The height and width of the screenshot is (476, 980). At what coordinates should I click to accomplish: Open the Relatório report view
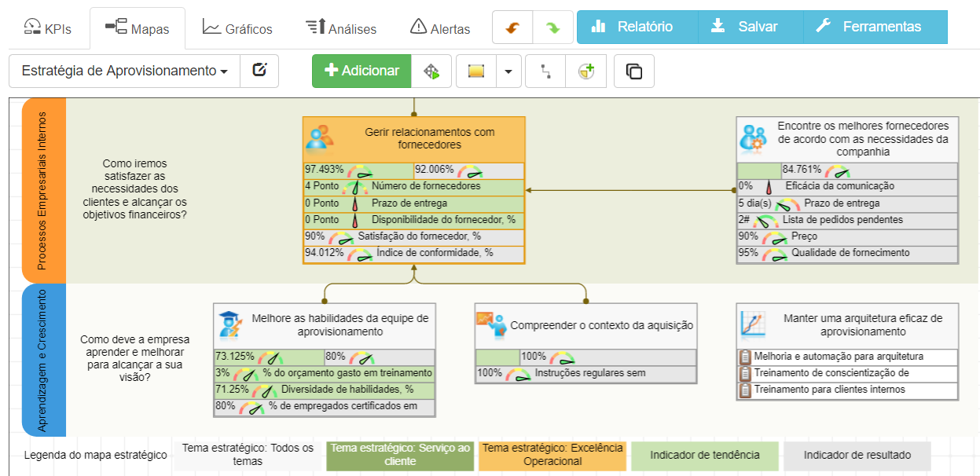coord(637,25)
